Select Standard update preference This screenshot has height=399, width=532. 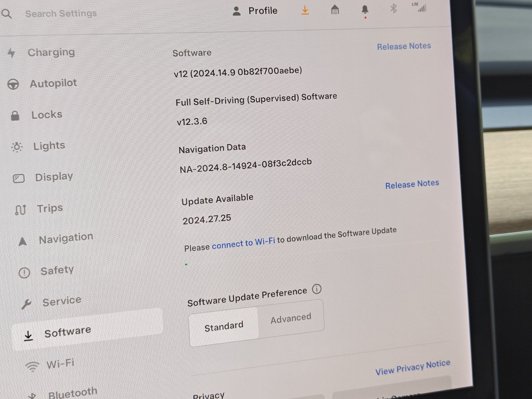click(224, 326)
